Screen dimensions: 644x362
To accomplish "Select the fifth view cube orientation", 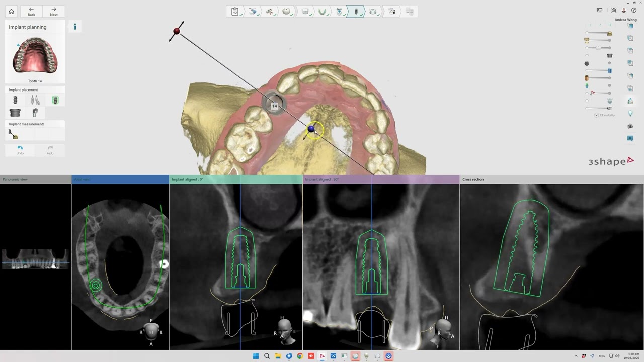I will point(630,76).
